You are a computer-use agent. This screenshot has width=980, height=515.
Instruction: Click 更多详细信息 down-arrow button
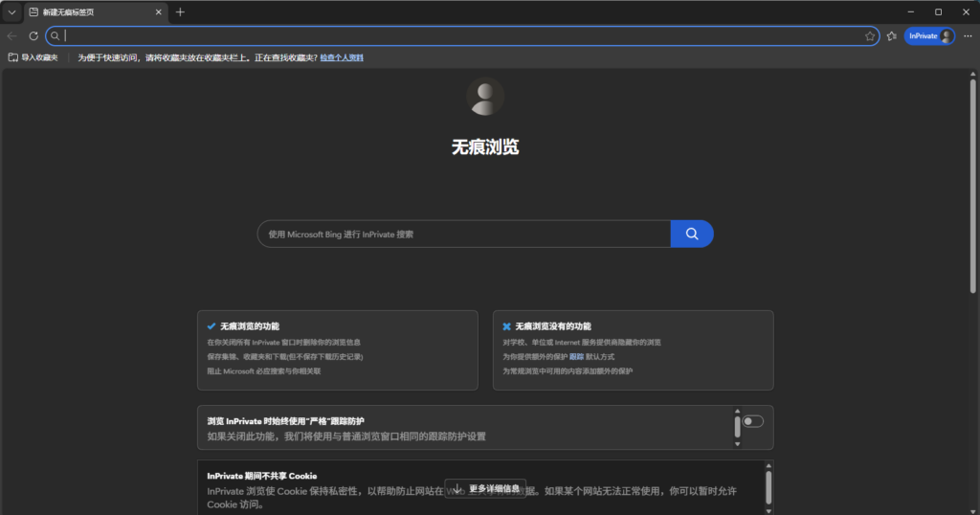(485, 488)
